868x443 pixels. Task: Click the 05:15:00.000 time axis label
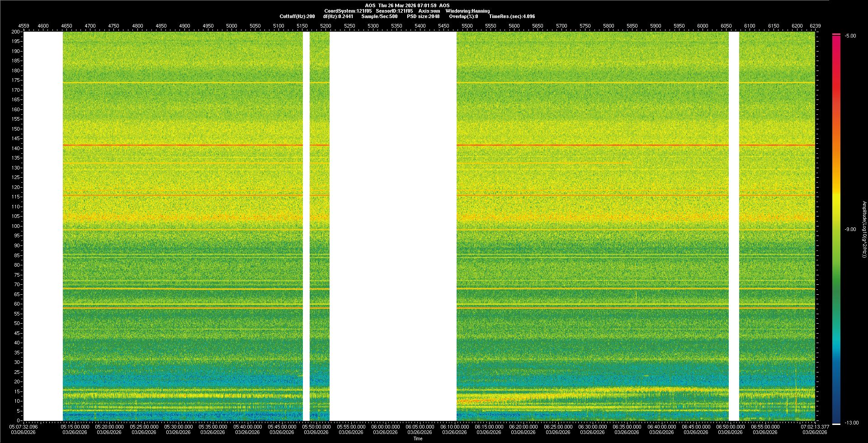74,426
